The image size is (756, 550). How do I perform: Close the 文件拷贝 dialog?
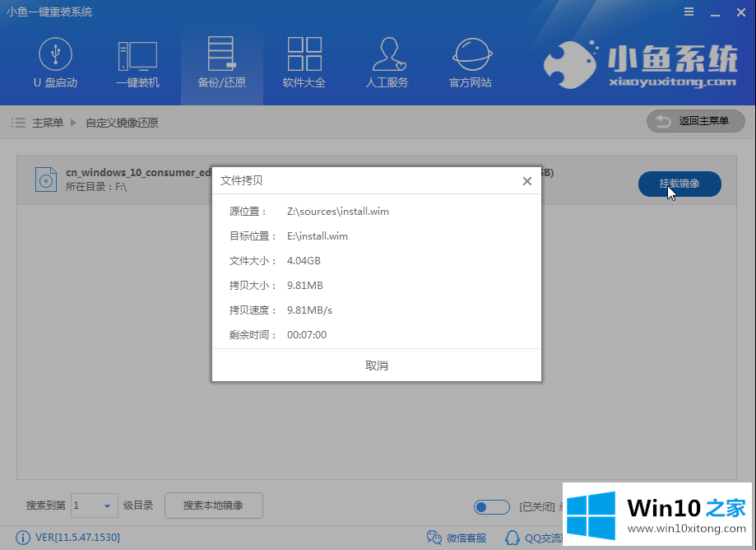pyautogui.click(x=526, y=181)
